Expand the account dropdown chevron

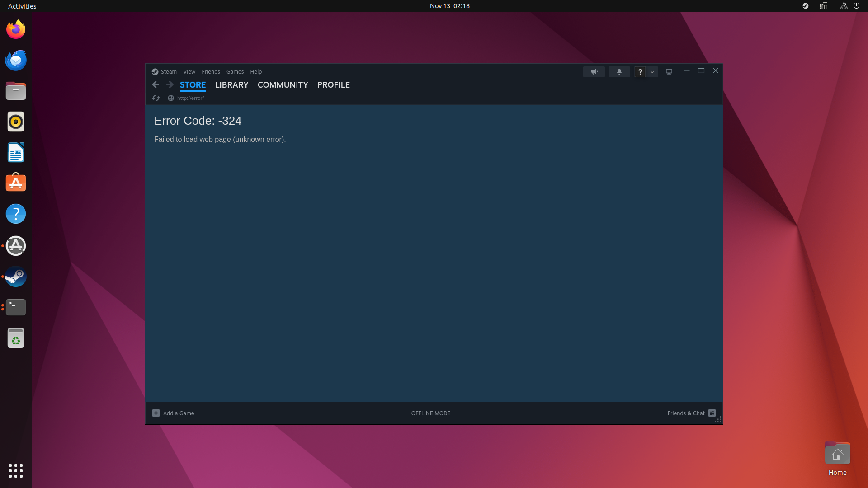coord(652,72)
